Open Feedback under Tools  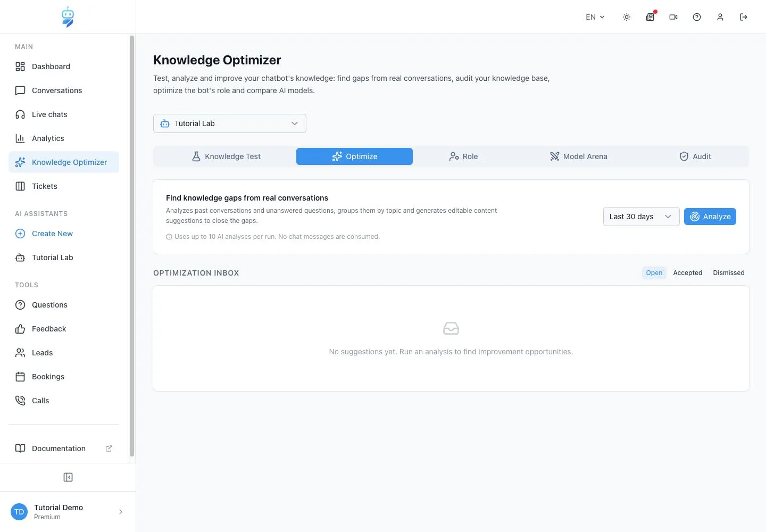(x=64, y=329)
